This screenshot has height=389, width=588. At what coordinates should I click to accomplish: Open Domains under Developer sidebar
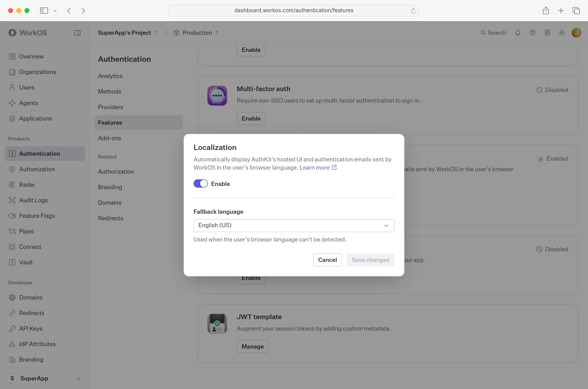coord(45,297)
